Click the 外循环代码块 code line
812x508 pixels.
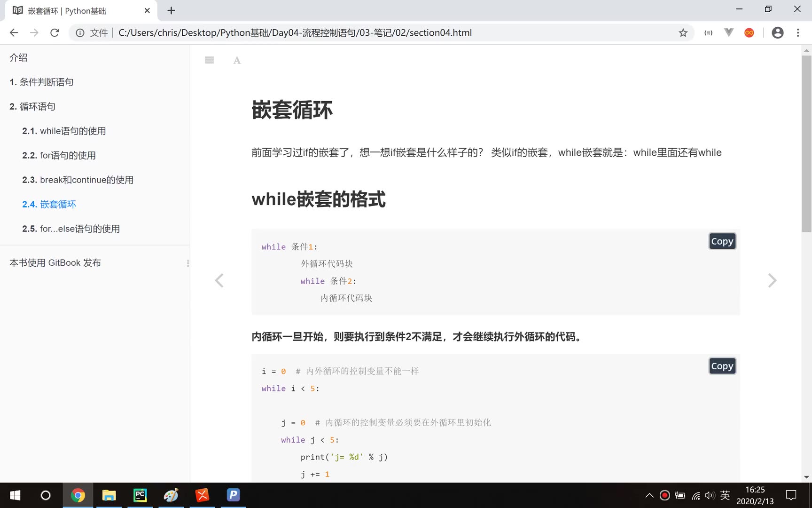coord(327,264)
